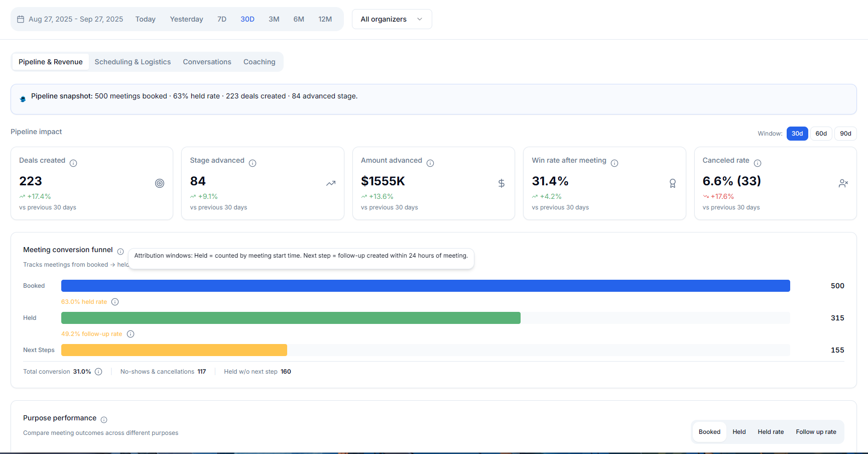This screenshot has width=868, height=454.
Task: Switch the window to 90d
Action: point(845,133)
